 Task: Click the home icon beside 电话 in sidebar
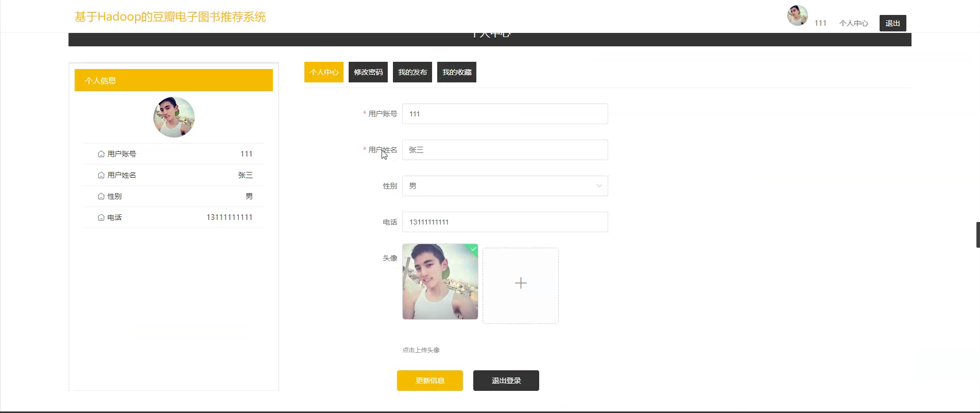101,217
